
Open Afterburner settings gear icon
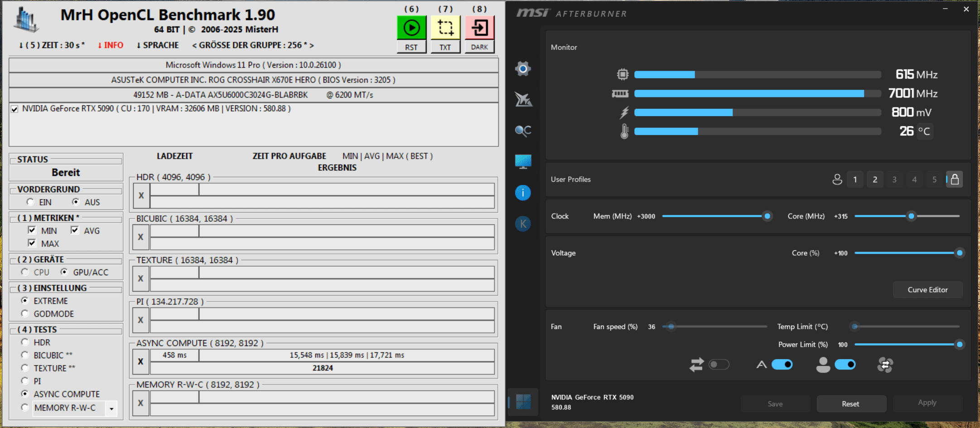point(523,68)
